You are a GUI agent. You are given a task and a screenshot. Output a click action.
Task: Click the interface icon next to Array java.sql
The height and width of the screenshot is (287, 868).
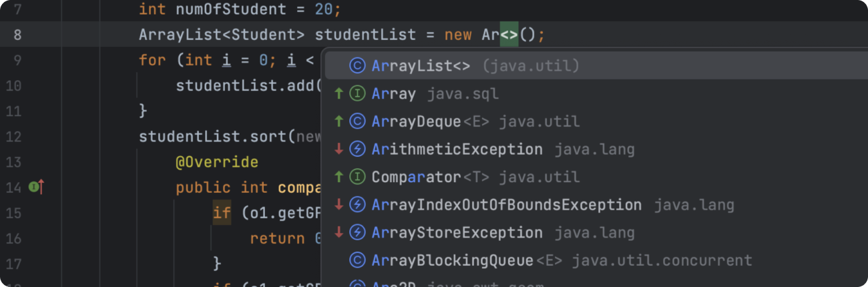click(x=357, y=94)
